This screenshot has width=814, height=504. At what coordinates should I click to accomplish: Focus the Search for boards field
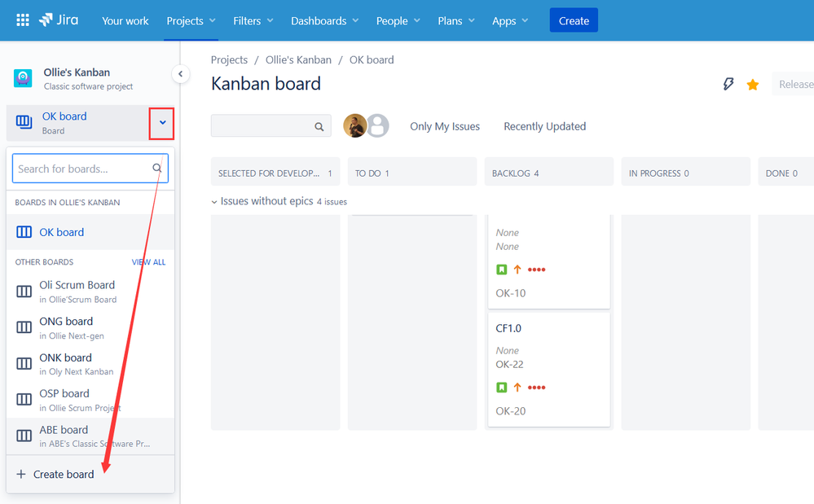pos(90,168)
